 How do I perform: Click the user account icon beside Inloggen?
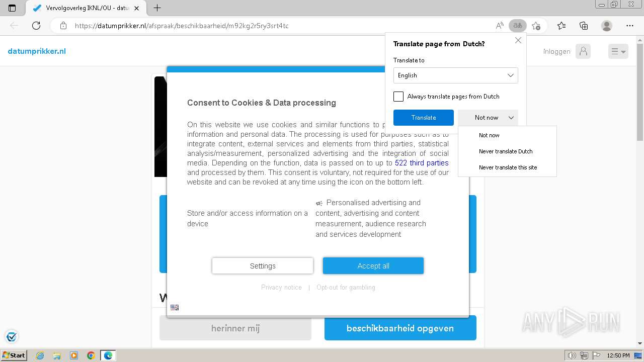[x=583, y=51]
